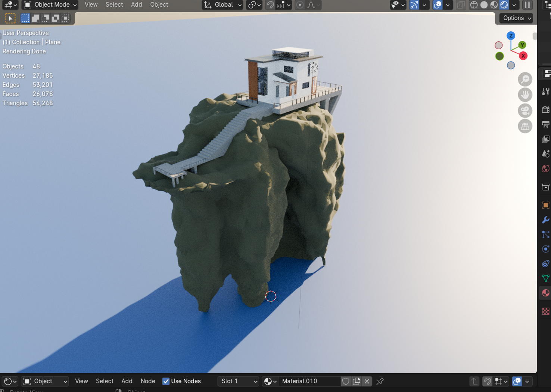Open the View Layer properties tab
Viewport: 551px width, 392px height.
coord(546,139)
